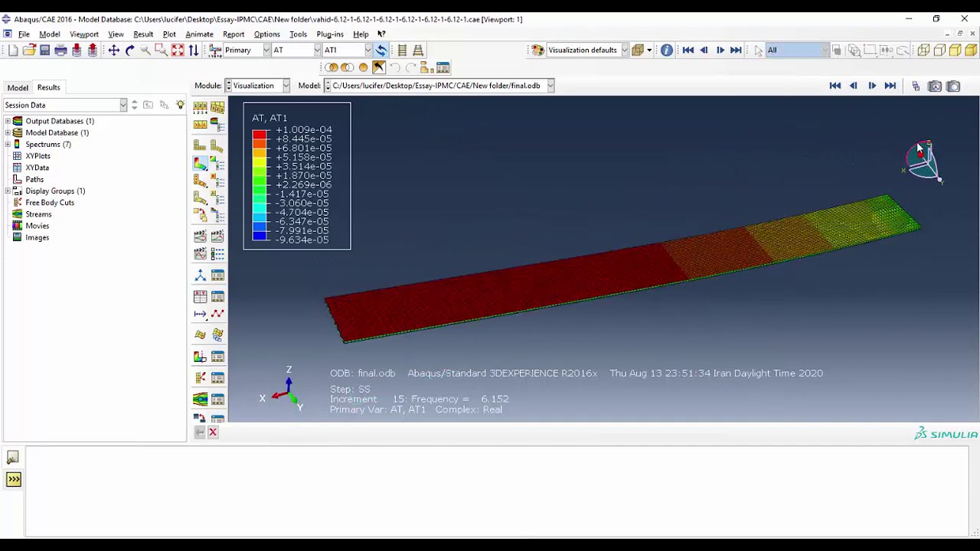Screen dimensions: 980x551
Task: Save the model database with floppy icon
Action: [x=44, y=51]
